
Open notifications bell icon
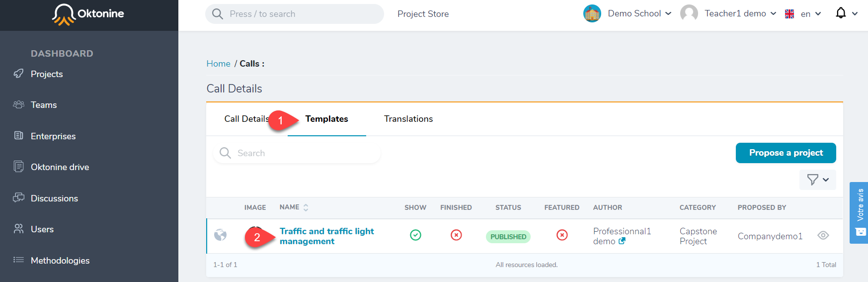tap(841, 13)
